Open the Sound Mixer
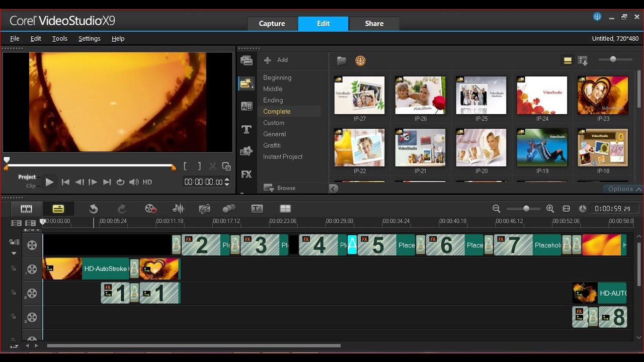Viewport: 644px width, 362px height. click(x=179, y=209)
